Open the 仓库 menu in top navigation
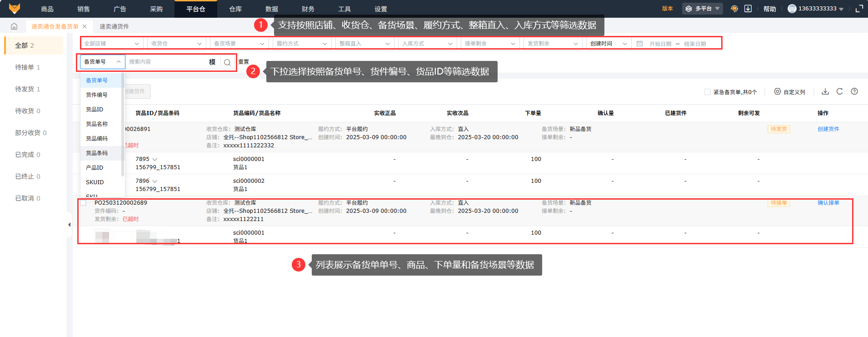 [235, 9]
